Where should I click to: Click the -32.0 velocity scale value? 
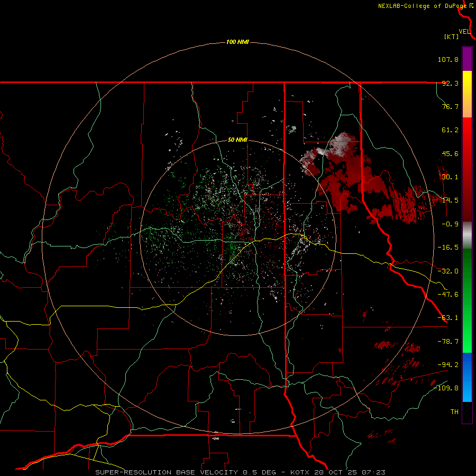(448, 271)
